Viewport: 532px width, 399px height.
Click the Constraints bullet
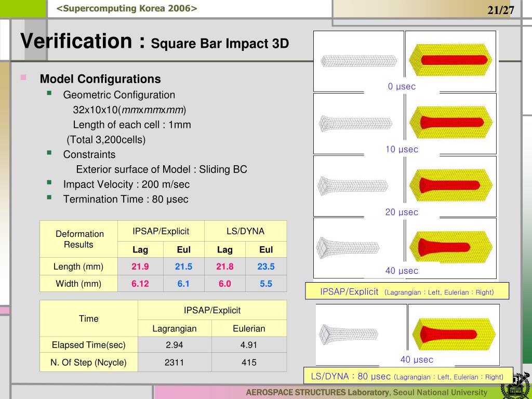(89, 154)
